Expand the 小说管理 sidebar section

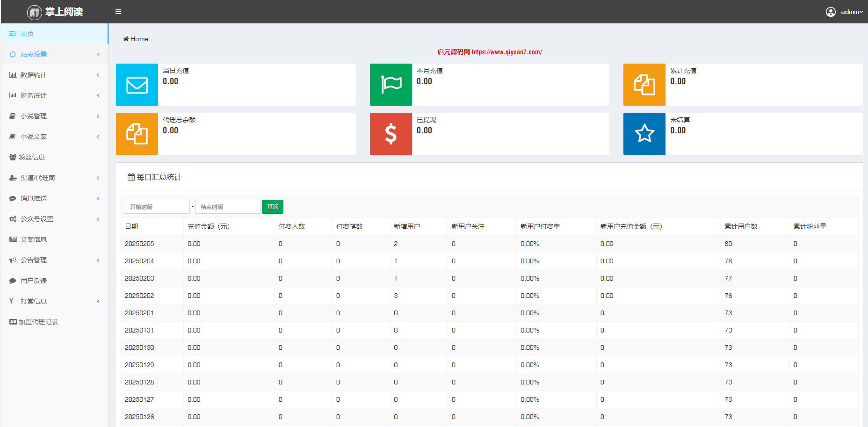(x=34, y=116)
